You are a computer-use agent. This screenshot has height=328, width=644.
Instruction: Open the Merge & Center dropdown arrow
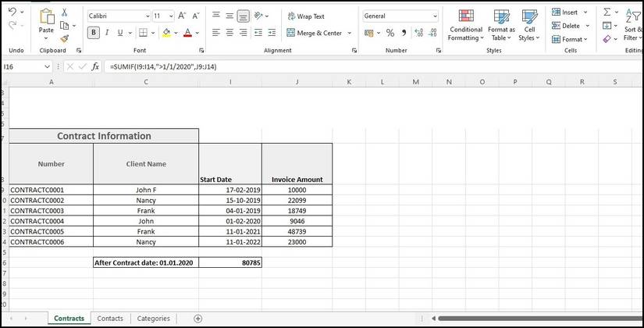[350, 33]
